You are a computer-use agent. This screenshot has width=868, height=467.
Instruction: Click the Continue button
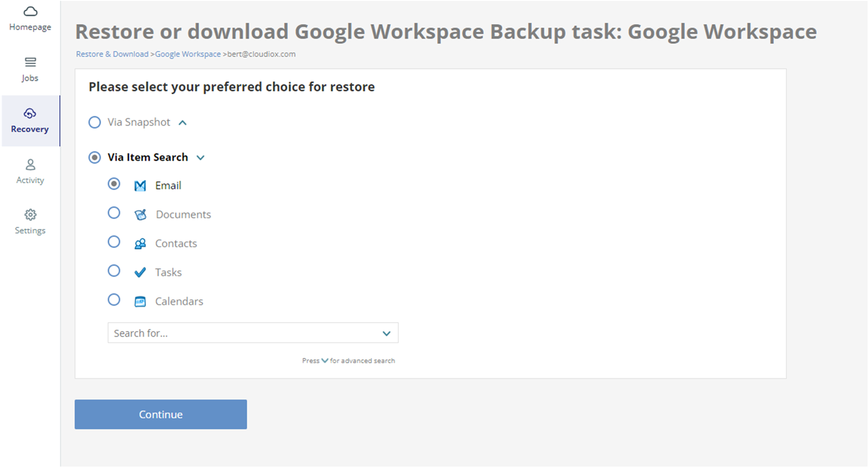[161, 414]
